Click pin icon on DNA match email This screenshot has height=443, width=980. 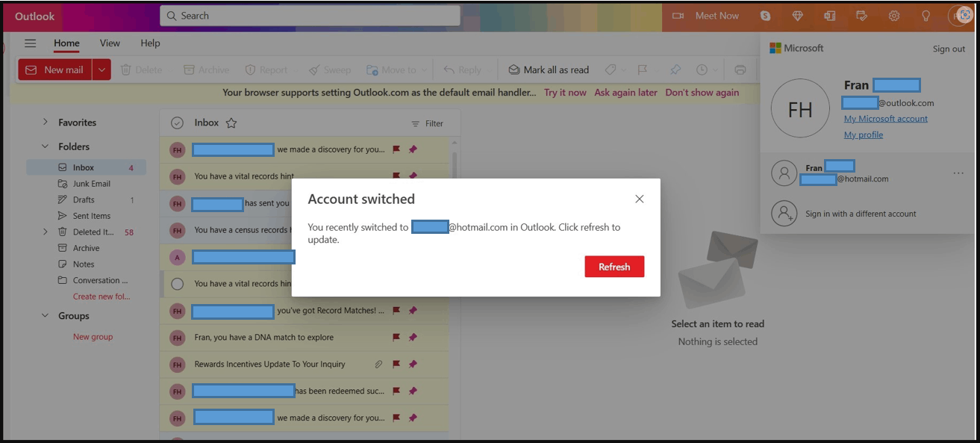pyautogui.click(x=413, y=338)
